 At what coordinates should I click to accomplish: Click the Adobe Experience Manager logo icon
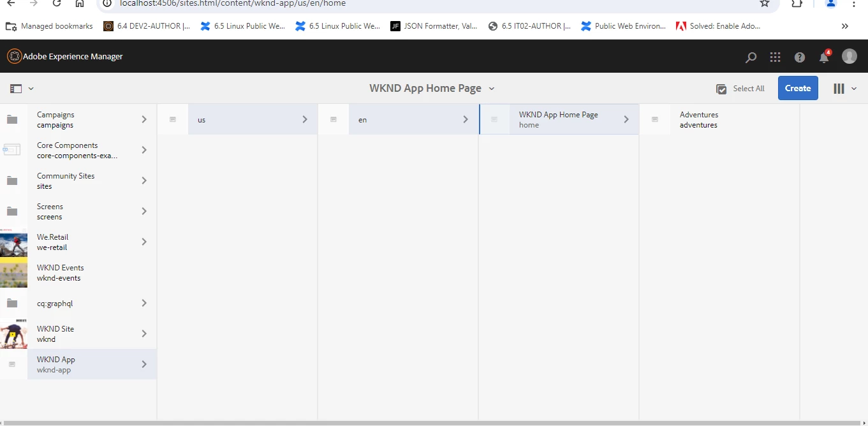point(14,56)
